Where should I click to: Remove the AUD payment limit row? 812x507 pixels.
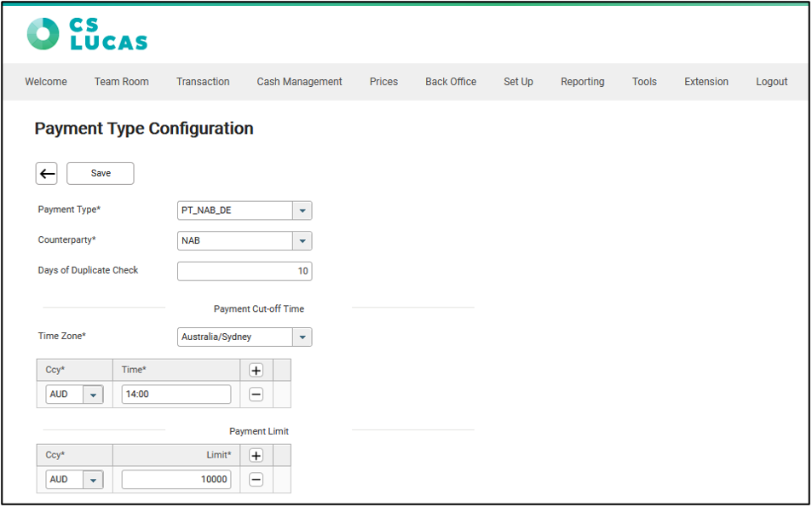[x=256, y=480]
